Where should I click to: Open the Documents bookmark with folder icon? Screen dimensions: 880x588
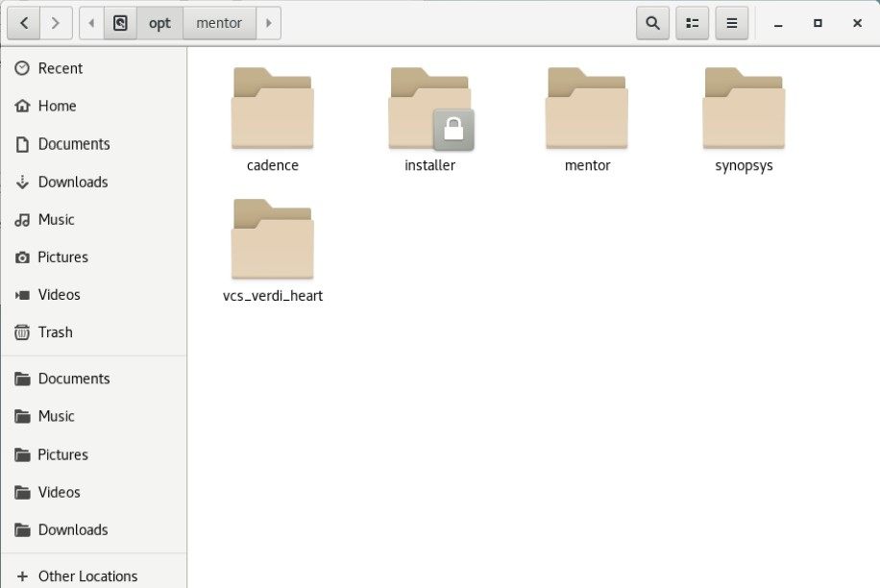pos(94,379)
